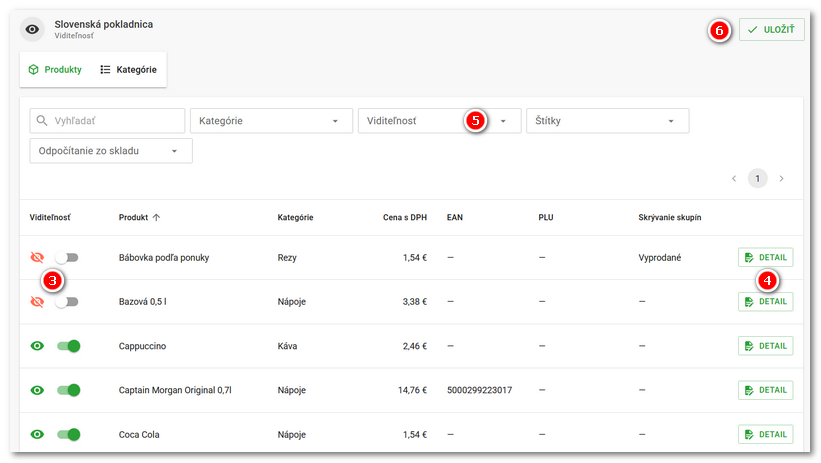Image resolution: width=821 pixels, height=463 pixels.
Task: Select page 1 in pagination
Action: coord(758,179)
